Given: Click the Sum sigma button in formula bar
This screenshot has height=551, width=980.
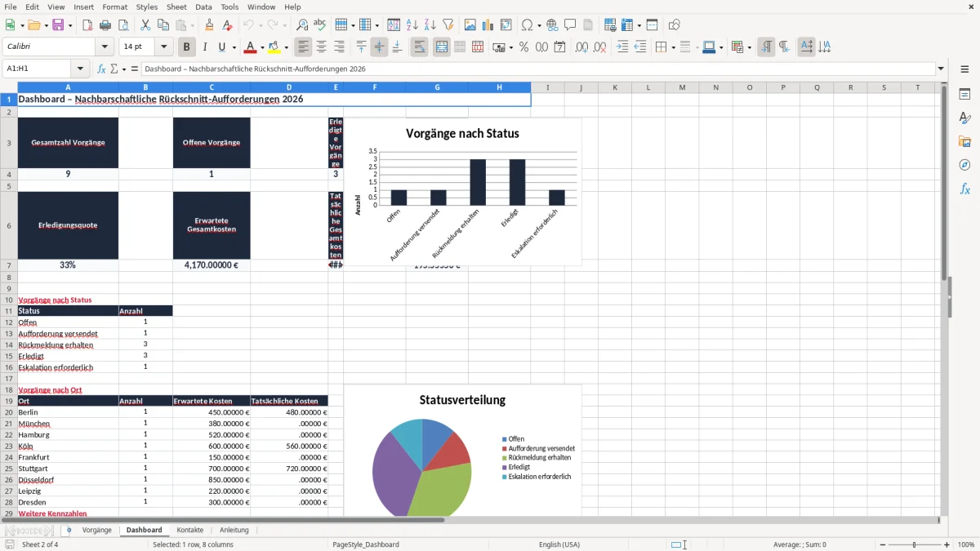Looking at the screenshot, I should tap(114, 69).
